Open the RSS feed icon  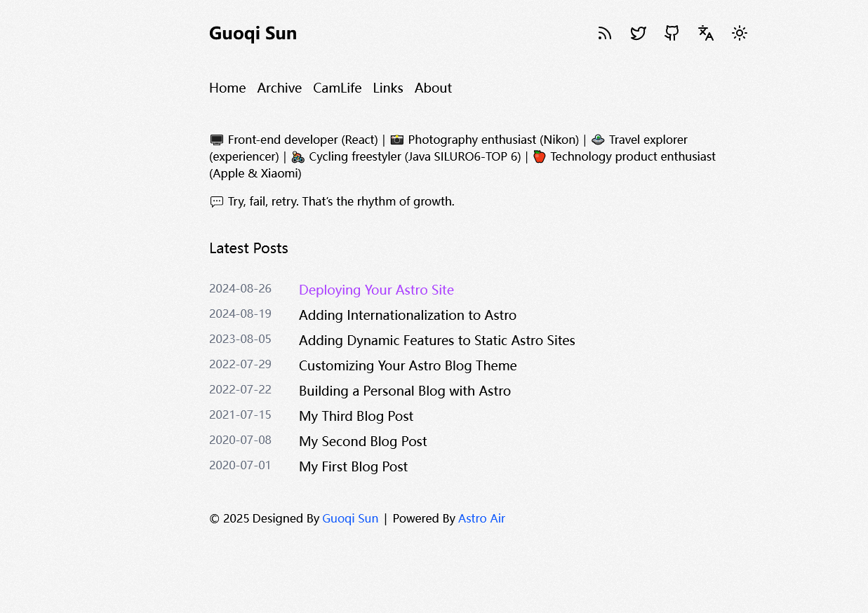coord(605,34)
